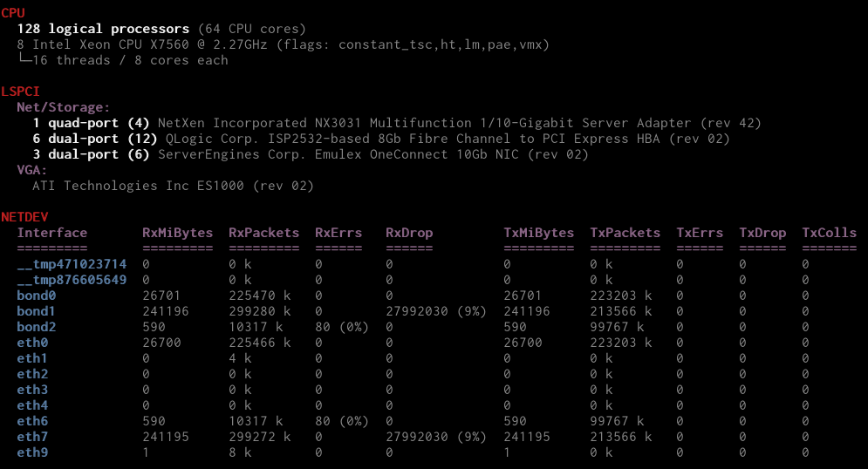Click the '1 quad-port (4)' NetXen entry
868x469 pixels.
click(91, 123)
